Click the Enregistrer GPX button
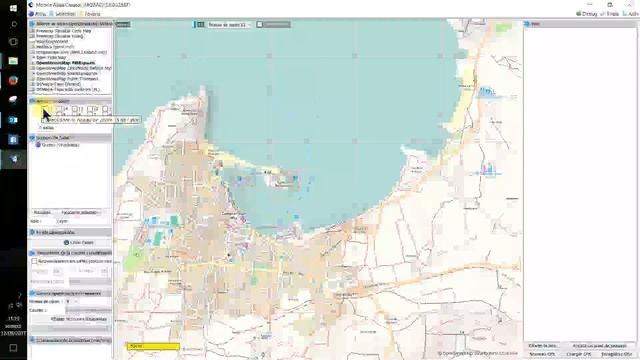 (x=616, y=354)
